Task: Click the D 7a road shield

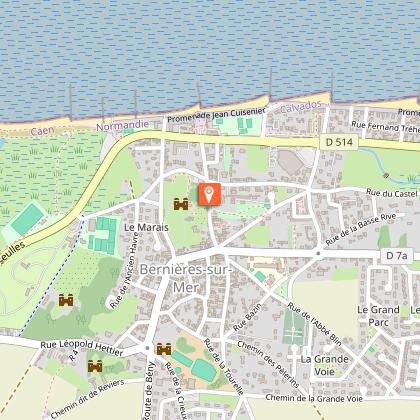Action: tap(397, 256)
